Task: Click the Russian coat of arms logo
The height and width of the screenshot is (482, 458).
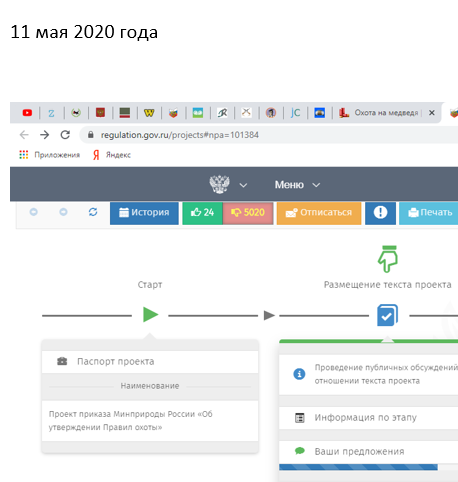Action: pyautogui.click(x=219, y=184)
